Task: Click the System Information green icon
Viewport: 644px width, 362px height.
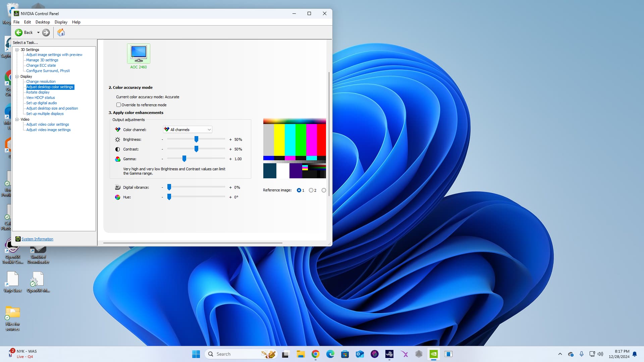Action: [x=18, y=239]
